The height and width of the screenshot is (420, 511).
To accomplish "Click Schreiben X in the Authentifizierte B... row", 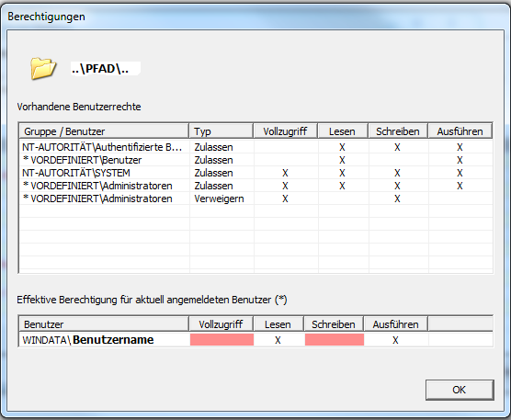I will pos(397,147).
